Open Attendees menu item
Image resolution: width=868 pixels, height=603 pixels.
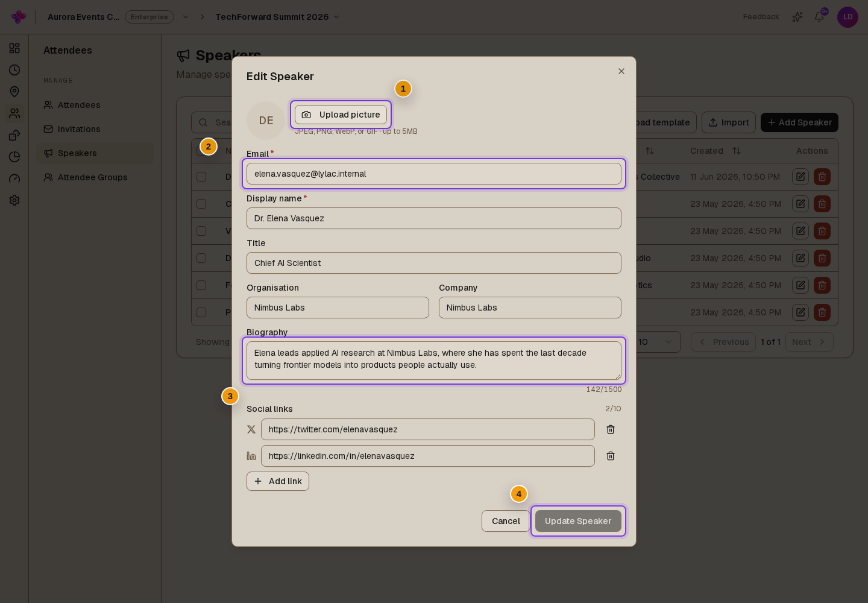(95, 105)
